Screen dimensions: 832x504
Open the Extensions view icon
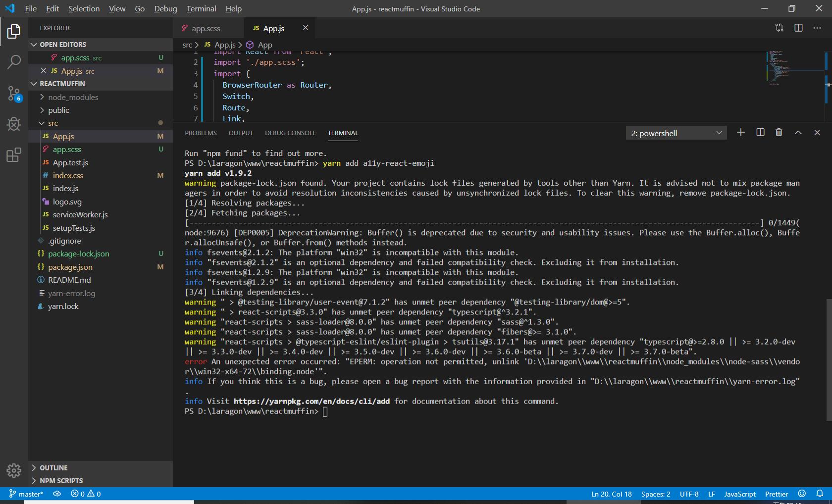click(14, 155)
